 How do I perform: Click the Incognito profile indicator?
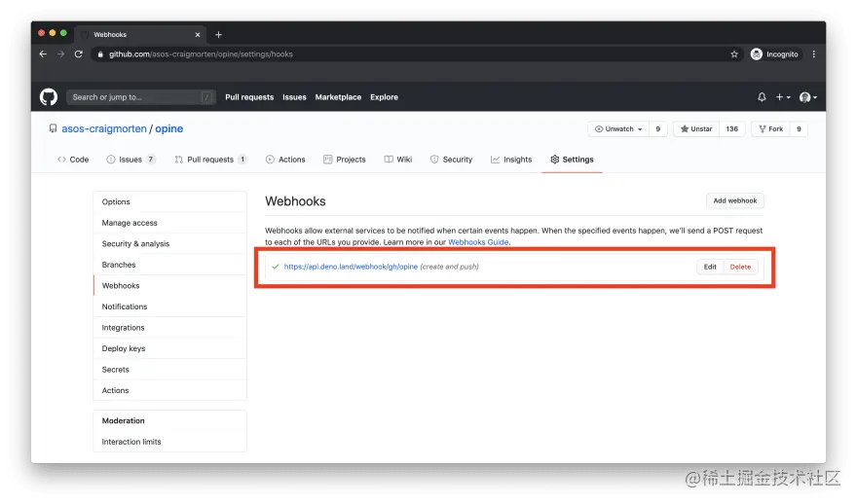click(x=774, y=54)
